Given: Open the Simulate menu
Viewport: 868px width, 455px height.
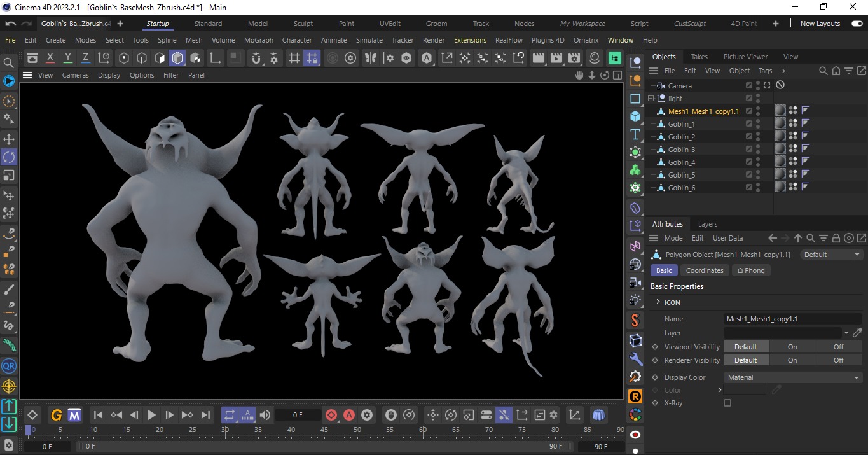Looking at the screenshot, I should 369,40.
